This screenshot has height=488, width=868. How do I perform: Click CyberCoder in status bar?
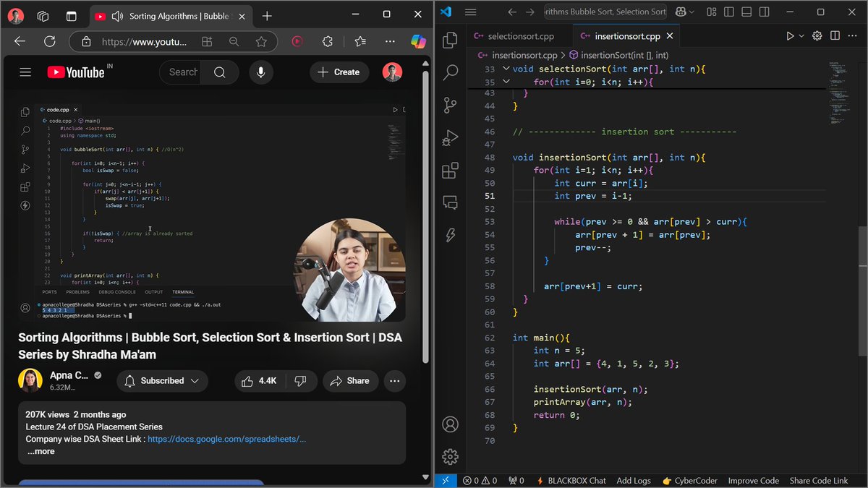coord(689,480)
